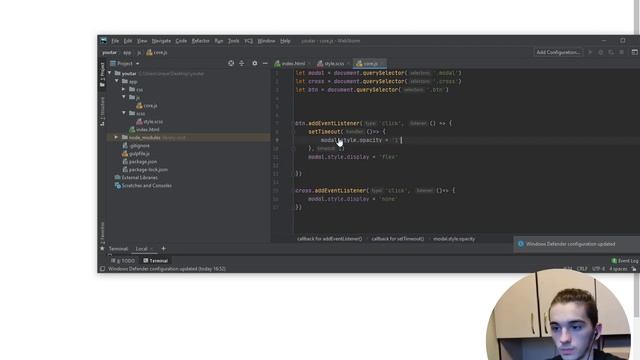Open Project panel settings gear
The width and height of the screenshot is (640, 360).
click(255, 63)
